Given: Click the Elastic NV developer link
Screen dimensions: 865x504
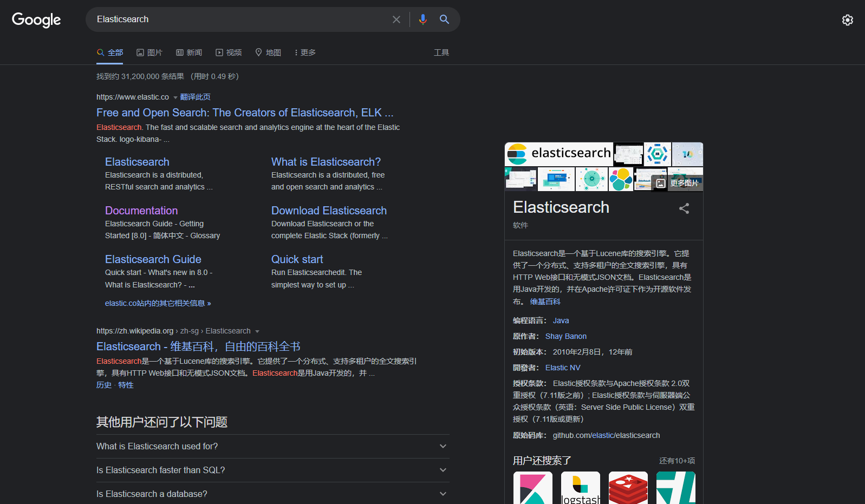Looking at the screenshot, I should pos(563,368).
